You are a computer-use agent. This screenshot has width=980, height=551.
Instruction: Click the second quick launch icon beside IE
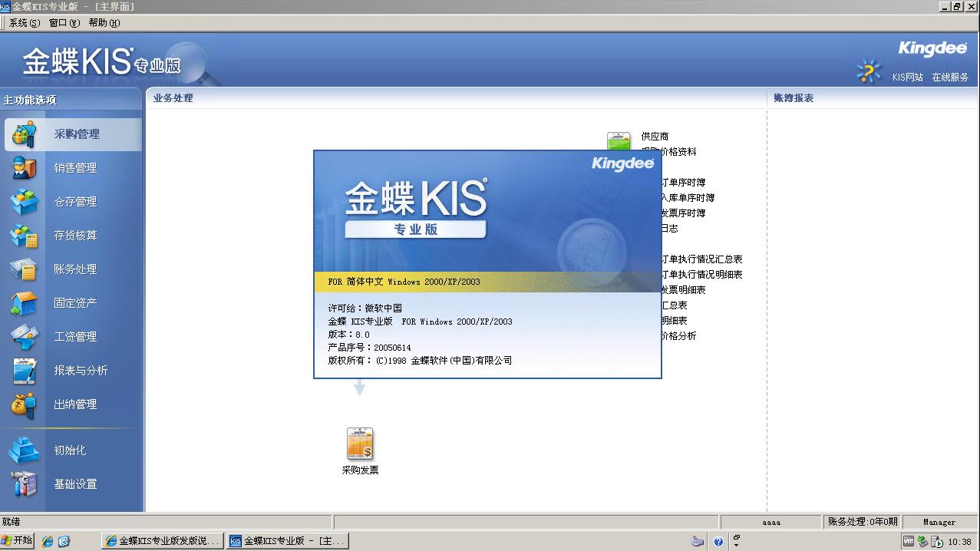pyautogui.click(x=64, y=541)
